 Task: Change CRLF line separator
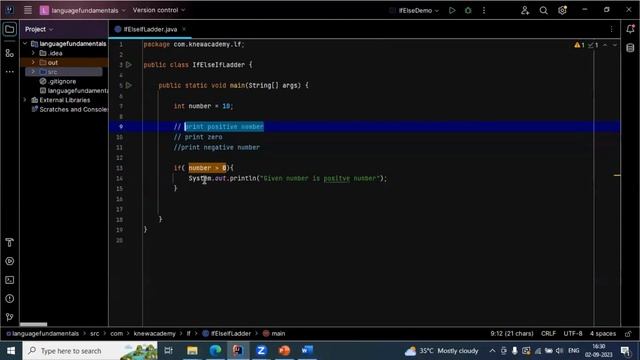pyautogui.click(x=548, y=333)
